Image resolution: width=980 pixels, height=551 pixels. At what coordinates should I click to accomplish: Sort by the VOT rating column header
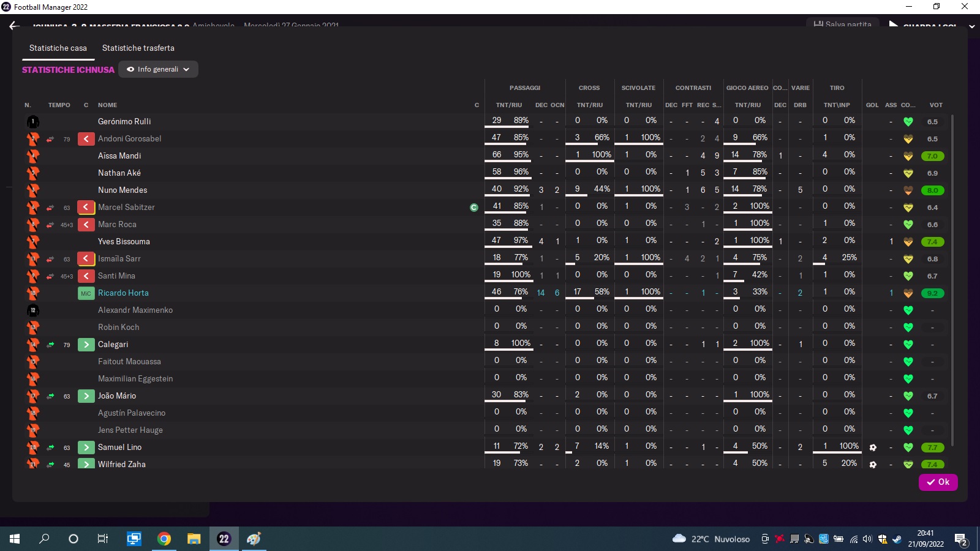pos(936,105)
